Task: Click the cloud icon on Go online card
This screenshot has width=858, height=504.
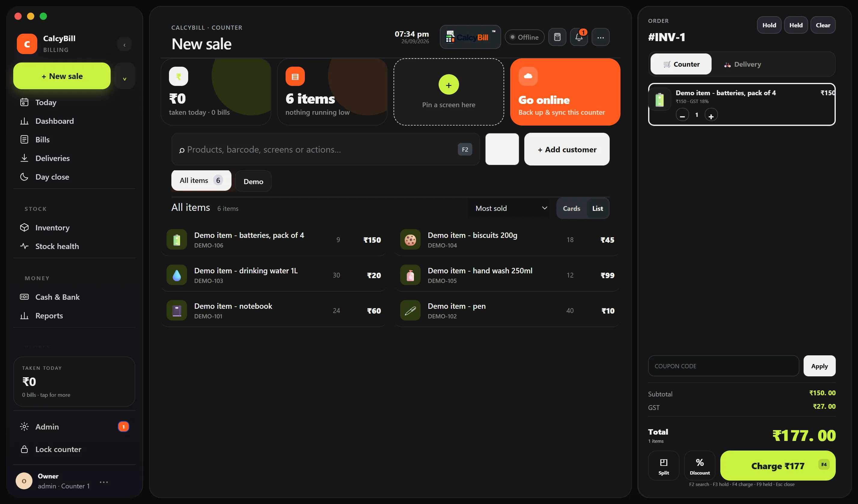Action: tap(528, 76)
